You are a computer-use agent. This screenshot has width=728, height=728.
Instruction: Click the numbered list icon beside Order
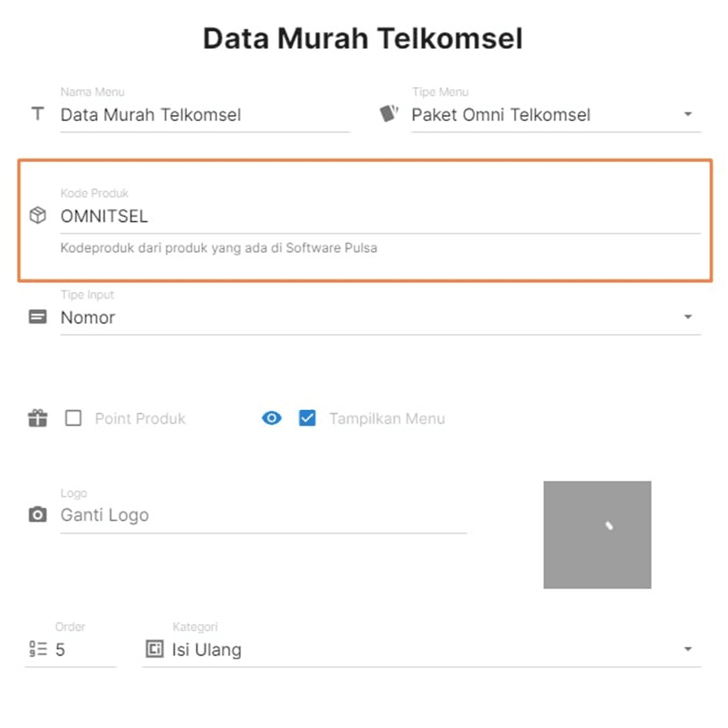click(x=37, y=649)
